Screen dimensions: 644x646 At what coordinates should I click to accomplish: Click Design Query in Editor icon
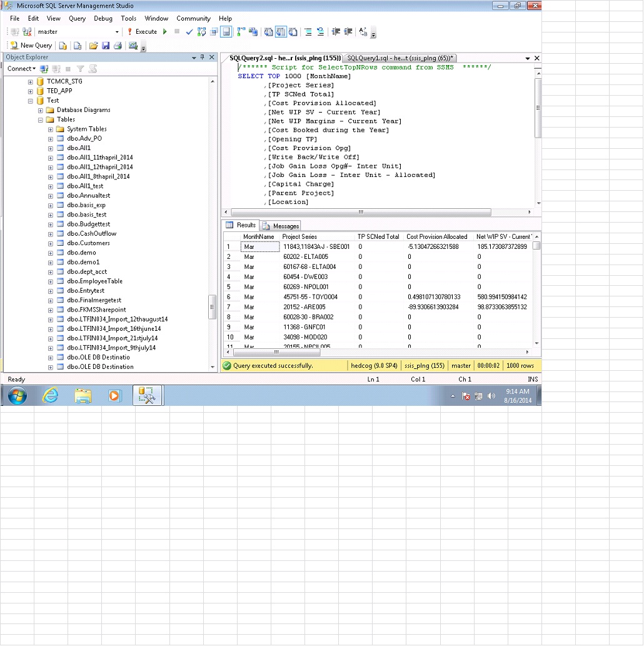pos(214,32)
